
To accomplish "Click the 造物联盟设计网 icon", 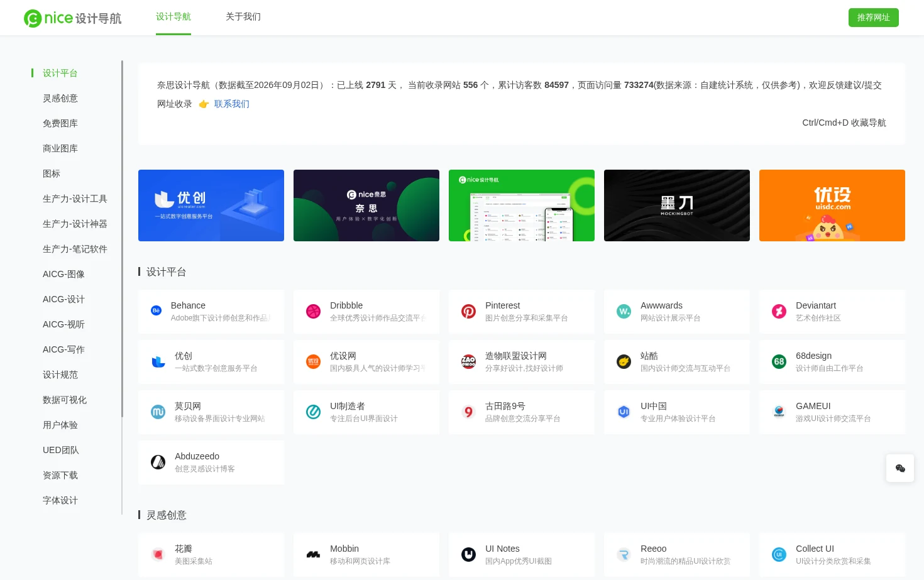I will tap(468, 361).
